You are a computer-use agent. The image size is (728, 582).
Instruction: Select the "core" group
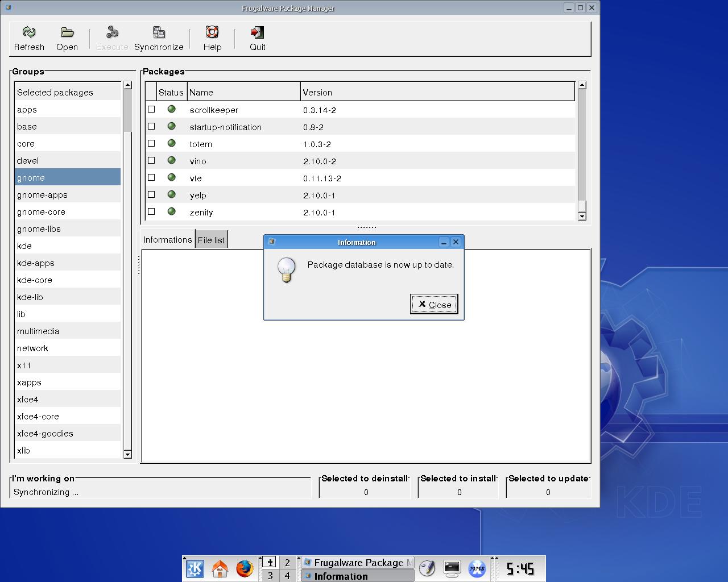point(68,143)
